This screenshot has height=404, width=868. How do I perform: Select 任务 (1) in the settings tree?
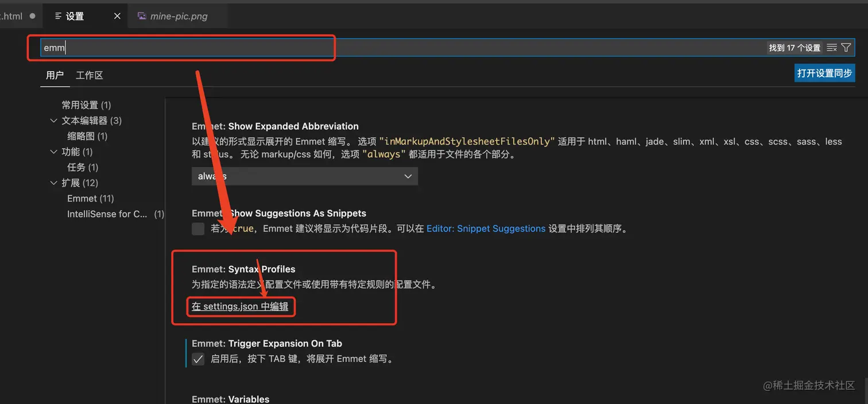[x=83, y=167]
